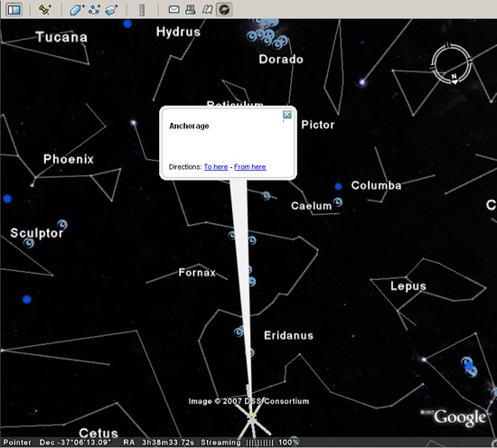Click the compass North indicator
Image resolution: width=497 pixels, height=448 pixels.
click(x=455, y=78)
